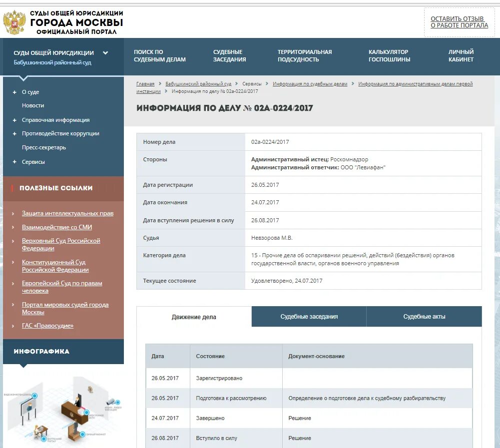Expand the 'О суде' plus icon

[14, 92]
